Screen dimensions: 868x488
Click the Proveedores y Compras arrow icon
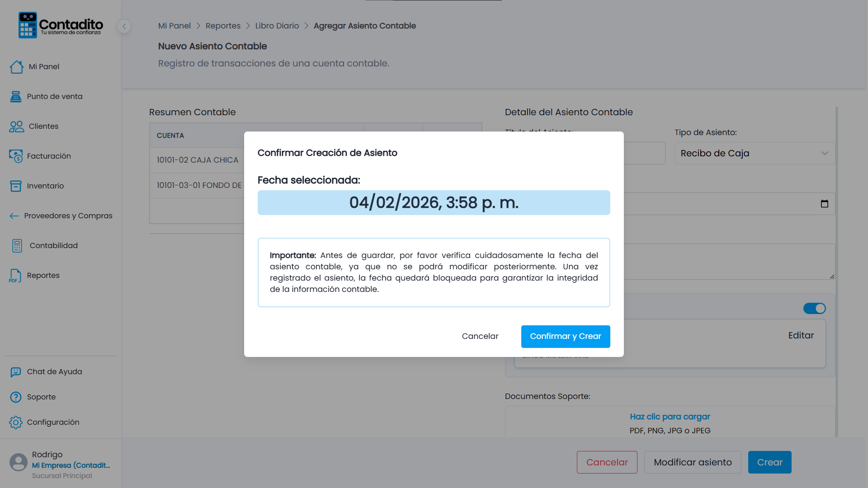14,216
